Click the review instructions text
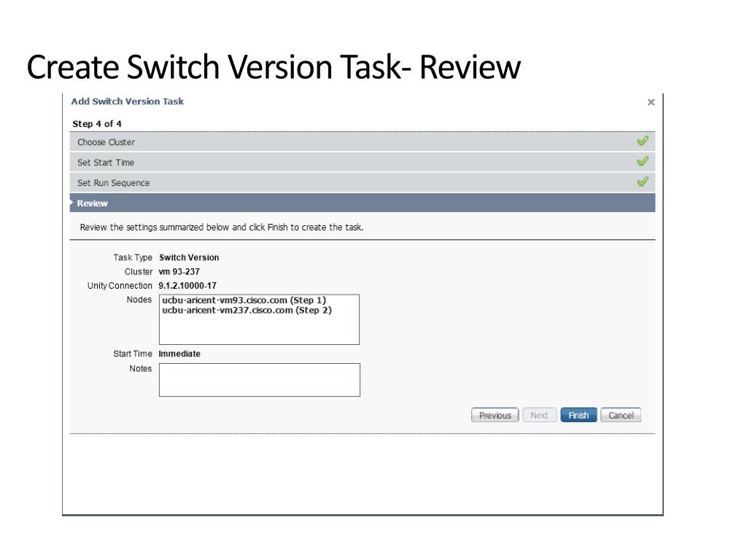 [222, 227]
